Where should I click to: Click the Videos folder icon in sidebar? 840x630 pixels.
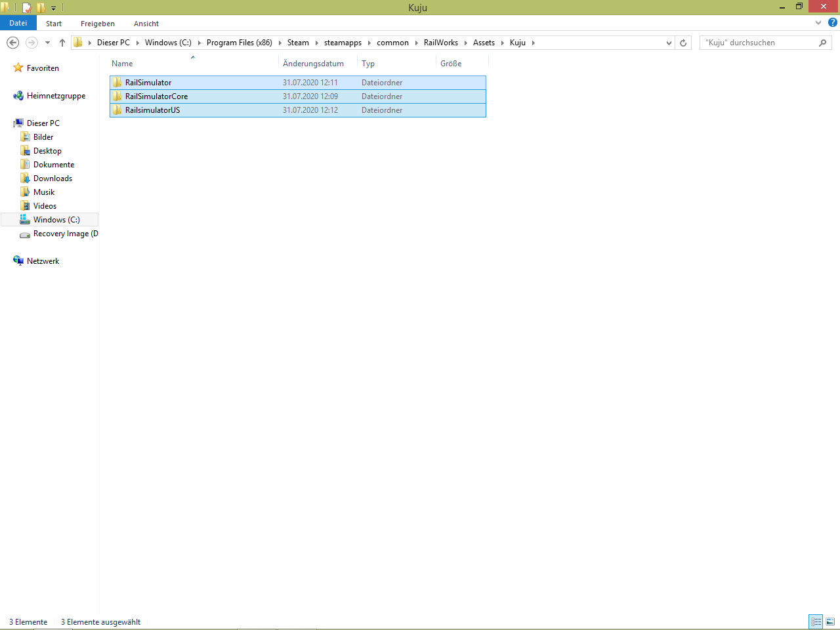pos(25,206)
